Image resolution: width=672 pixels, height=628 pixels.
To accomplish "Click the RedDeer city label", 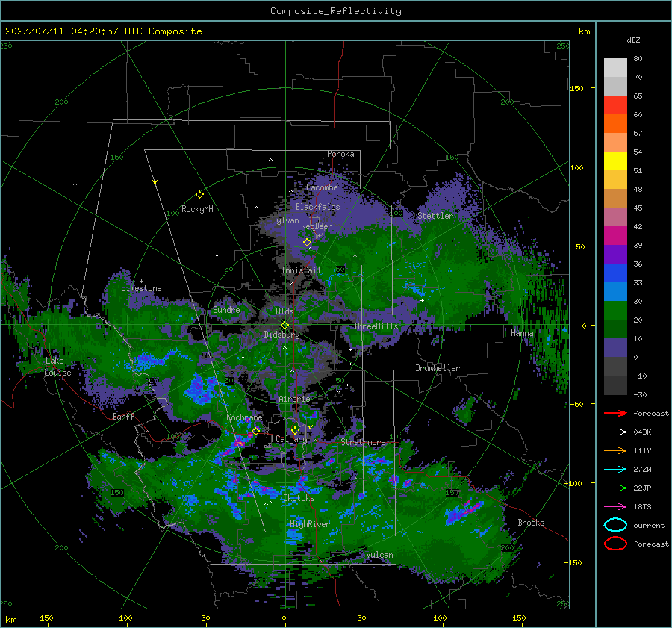I will 317,226.
